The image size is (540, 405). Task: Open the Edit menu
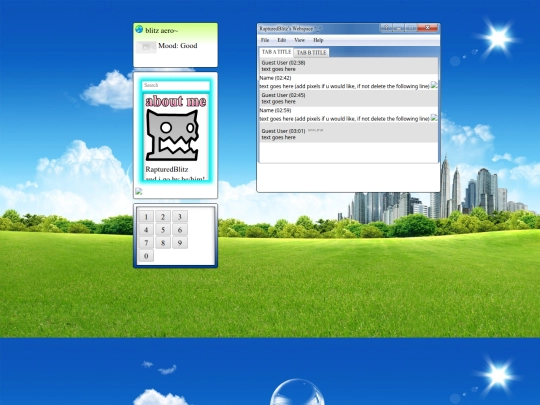(x=282, y=40)
